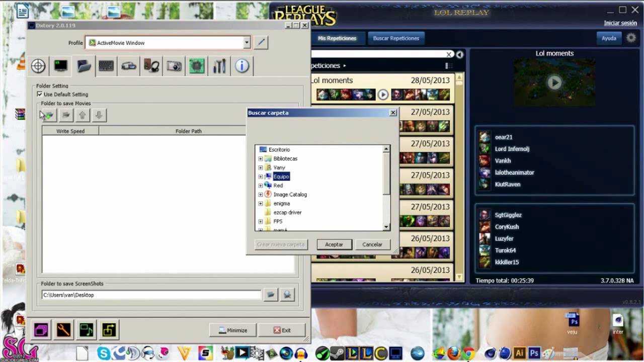Click the purple windows icon in Dxtory footer
644x362 pixels.
point(41,330)
